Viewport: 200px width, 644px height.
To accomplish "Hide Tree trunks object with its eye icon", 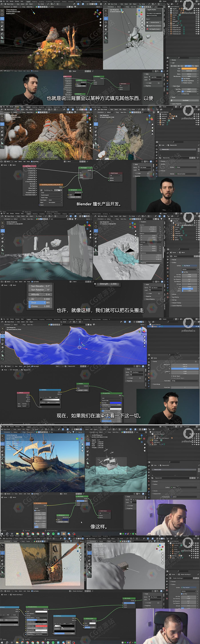I will pyautogui.click(x=196, y=11).
